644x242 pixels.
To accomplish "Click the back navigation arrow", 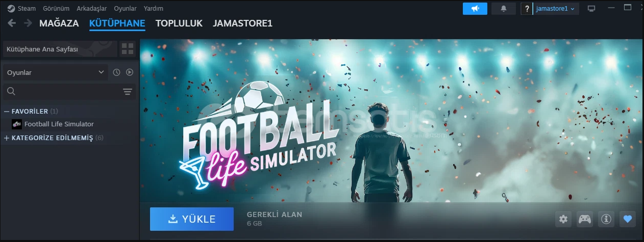I will pyautogui.click(x=12, y=23).
